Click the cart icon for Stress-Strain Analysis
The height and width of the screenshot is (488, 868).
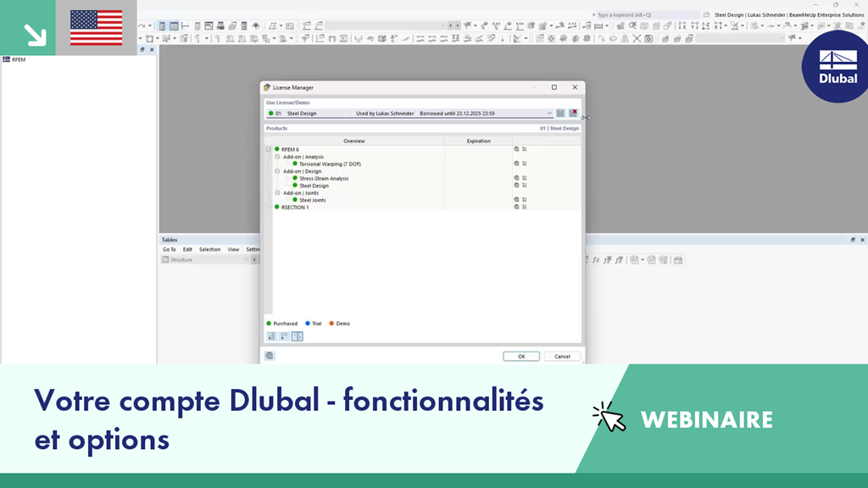524,178
